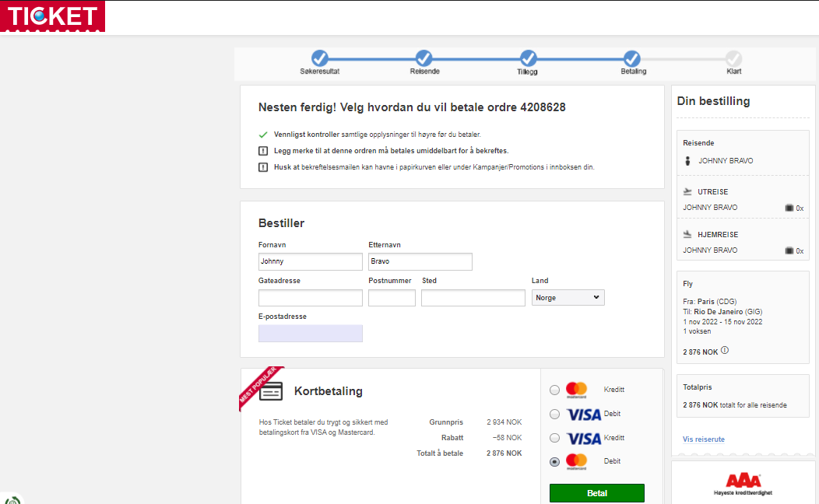This screenshot has width=819, height=504.
Task: Click the Etternavn input field
Action: tap(420, 261)
